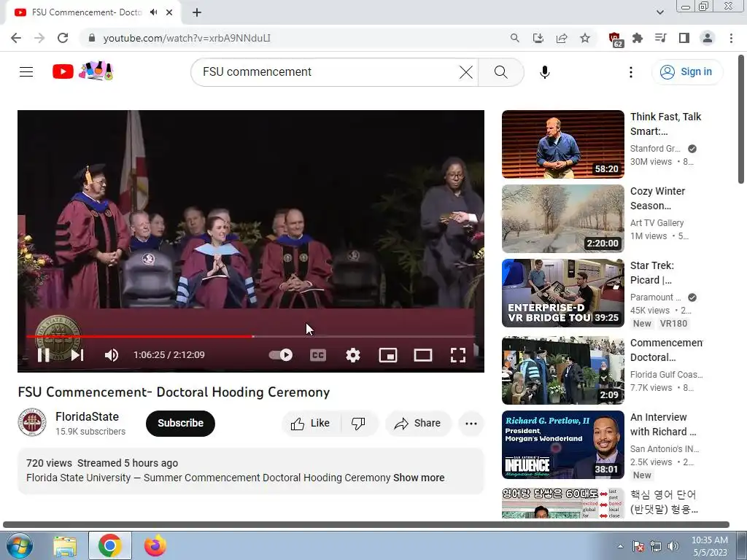The width and height of the screenshot is (747, 560).
Task: Go forward in browser
Action: pos(39,38)
